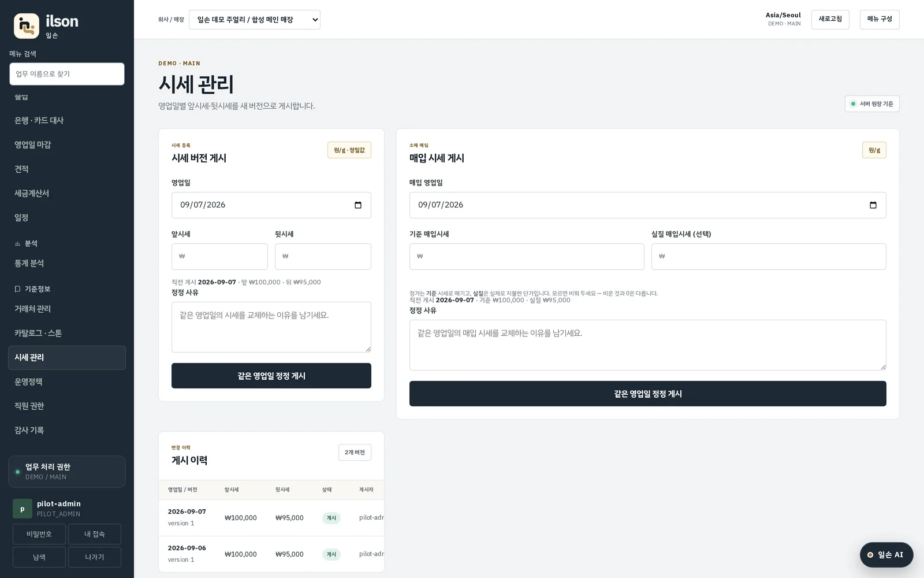Open calendar picker for 영업일 date

coord(358,205)
